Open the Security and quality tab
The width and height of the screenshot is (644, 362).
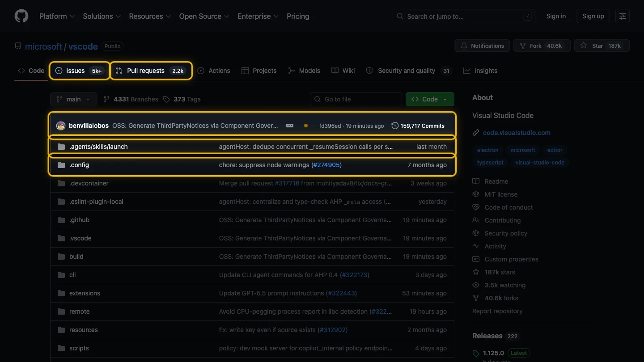coord(409,71)
